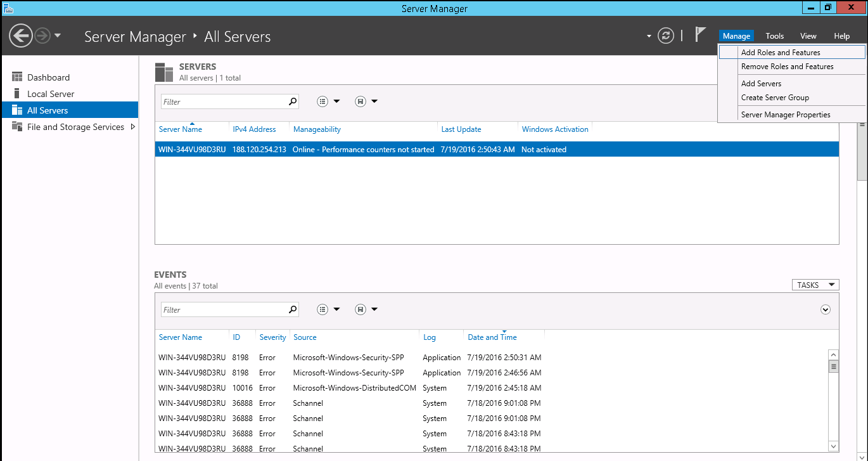Click the Local Server icon
The height and width of the screenshot is (461, 868).
pos(17,94)
